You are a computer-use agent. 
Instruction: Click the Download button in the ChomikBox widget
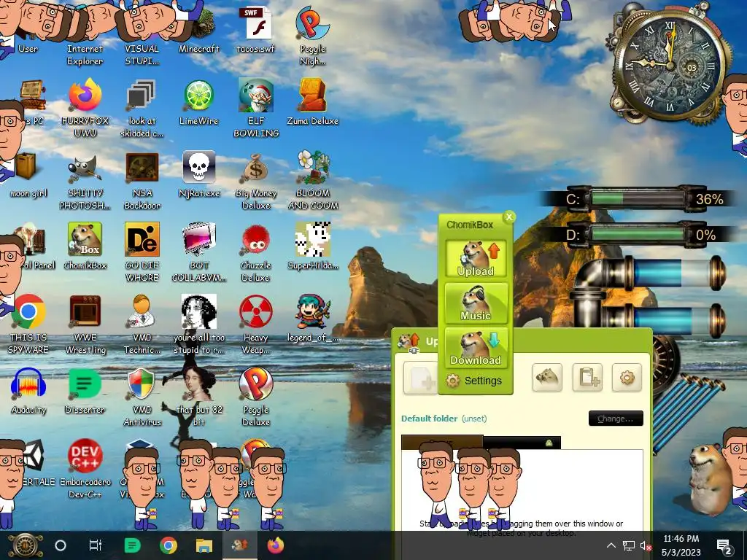[476, 348]
